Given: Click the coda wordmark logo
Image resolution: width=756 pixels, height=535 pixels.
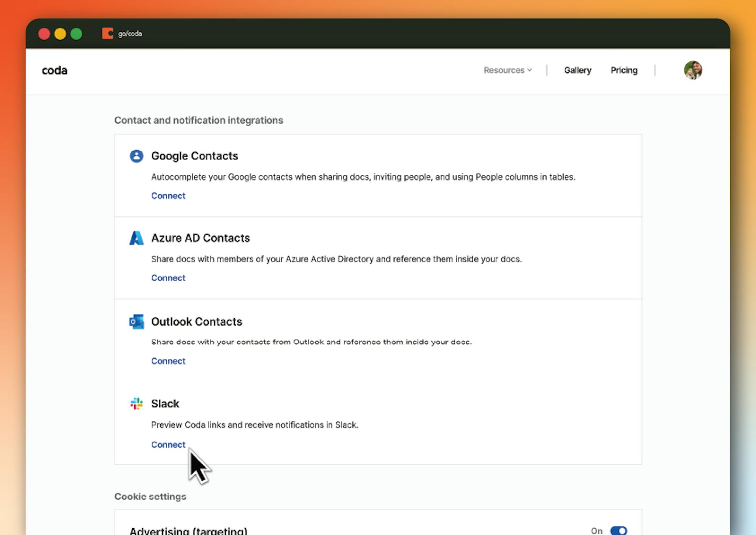Looking at the screenshot, I should tap(55, 71).
